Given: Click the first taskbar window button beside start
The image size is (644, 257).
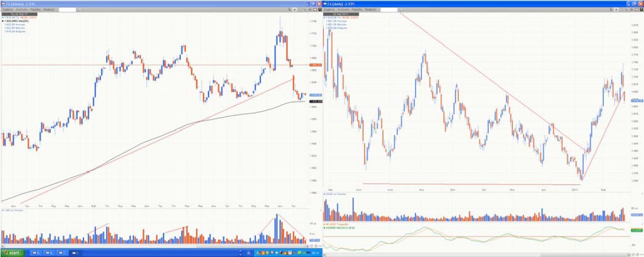Looking at the screenshot, I should click(36, 253).
